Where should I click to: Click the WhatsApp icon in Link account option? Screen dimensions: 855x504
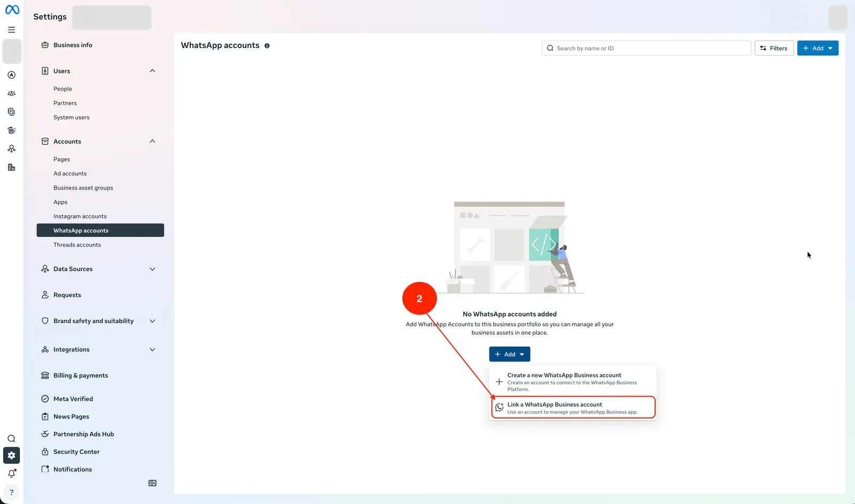coord(499,407)
